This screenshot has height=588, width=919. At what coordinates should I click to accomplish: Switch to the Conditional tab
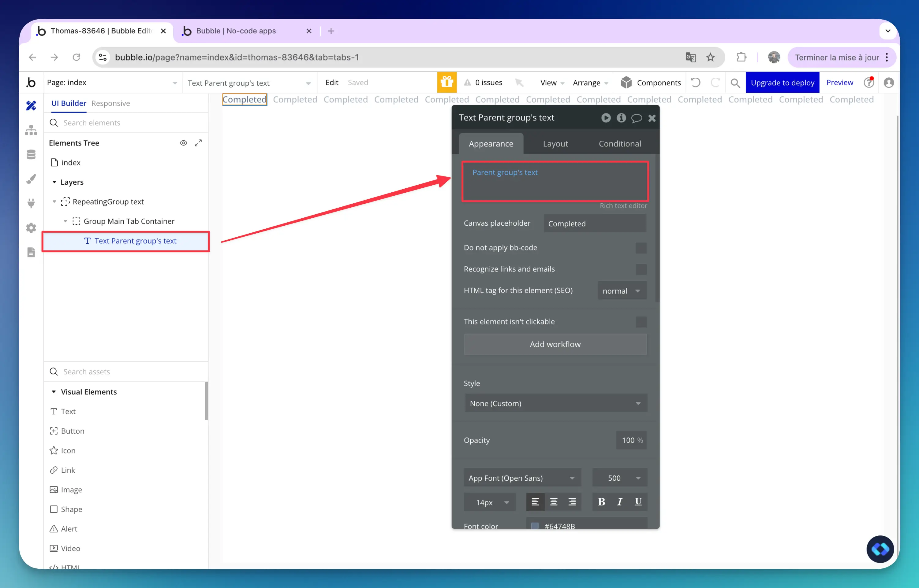620,144
